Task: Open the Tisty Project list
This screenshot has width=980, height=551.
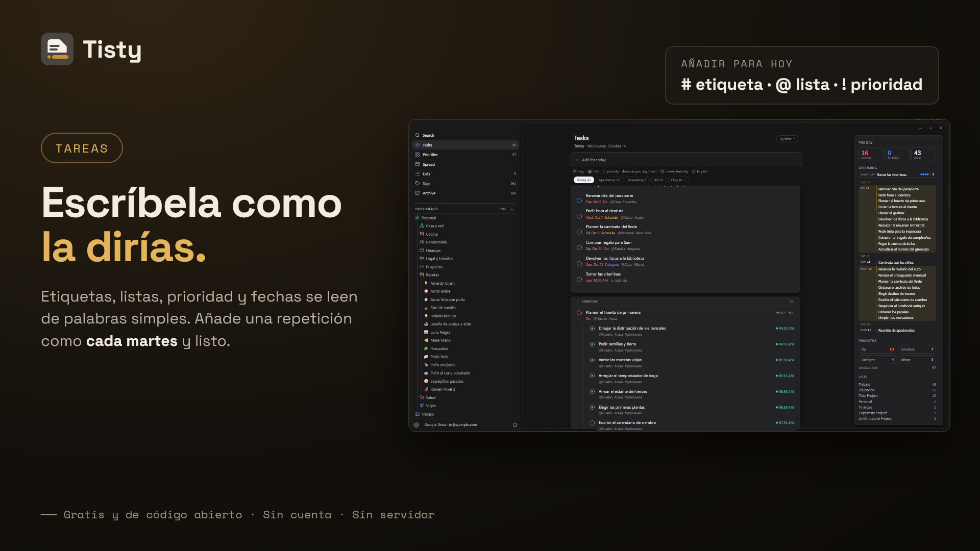Action: pyautogui.click(x=897, y=396)
